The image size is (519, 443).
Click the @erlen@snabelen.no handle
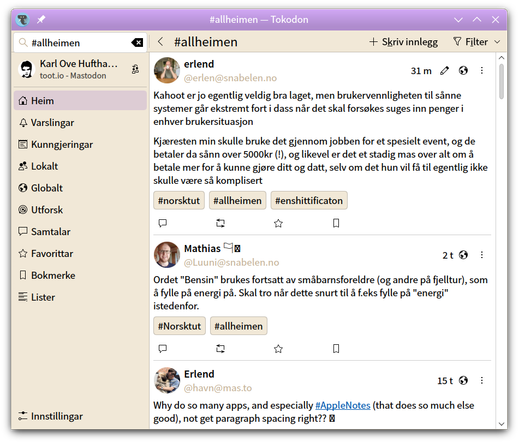230,78
